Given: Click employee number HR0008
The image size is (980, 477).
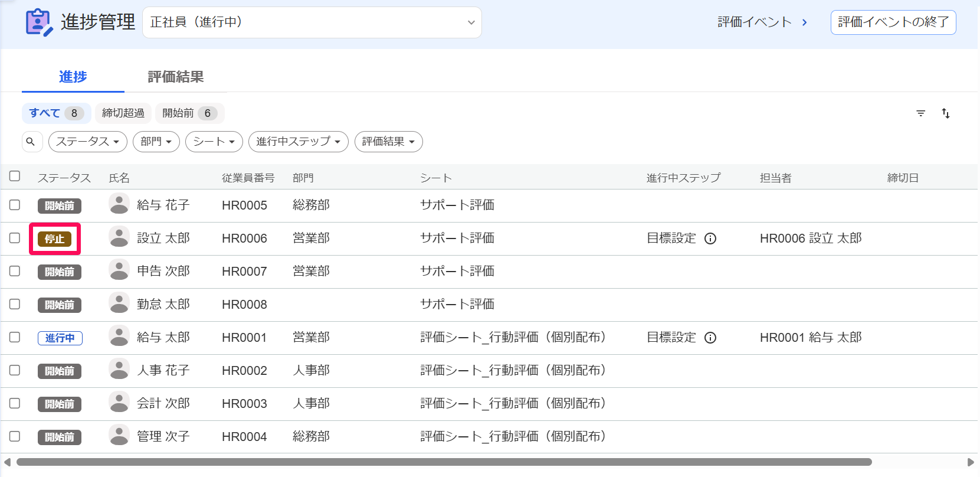Looking at the screenshot, I should [x=244, y=305].
